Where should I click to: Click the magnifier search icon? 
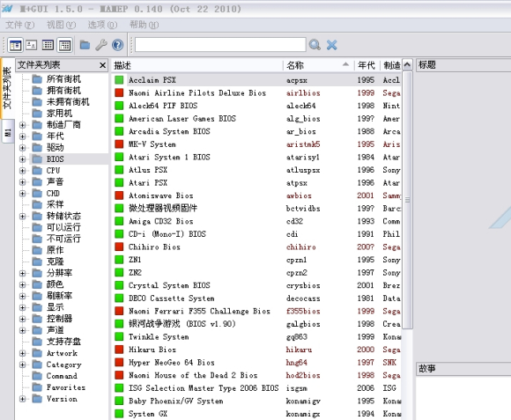point(315,45)
